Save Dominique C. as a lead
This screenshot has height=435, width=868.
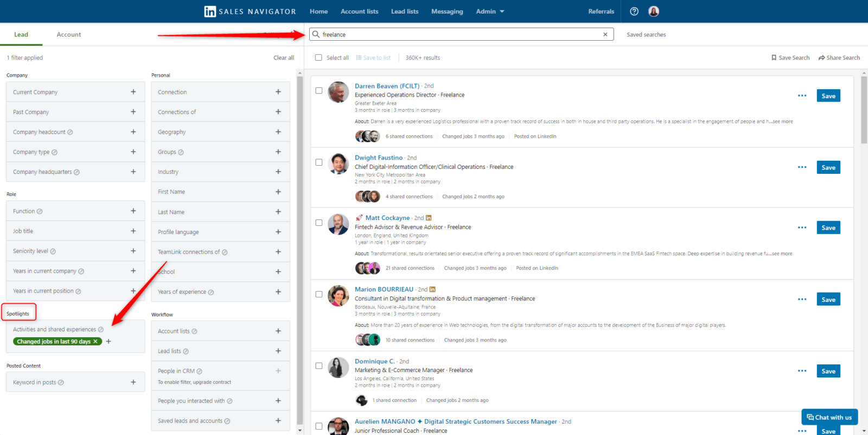[x=828, y=371]
